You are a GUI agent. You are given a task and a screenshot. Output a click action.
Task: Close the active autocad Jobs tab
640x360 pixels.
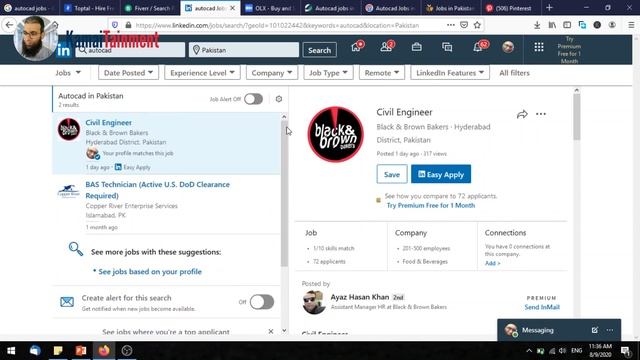(x=233, y=8)
